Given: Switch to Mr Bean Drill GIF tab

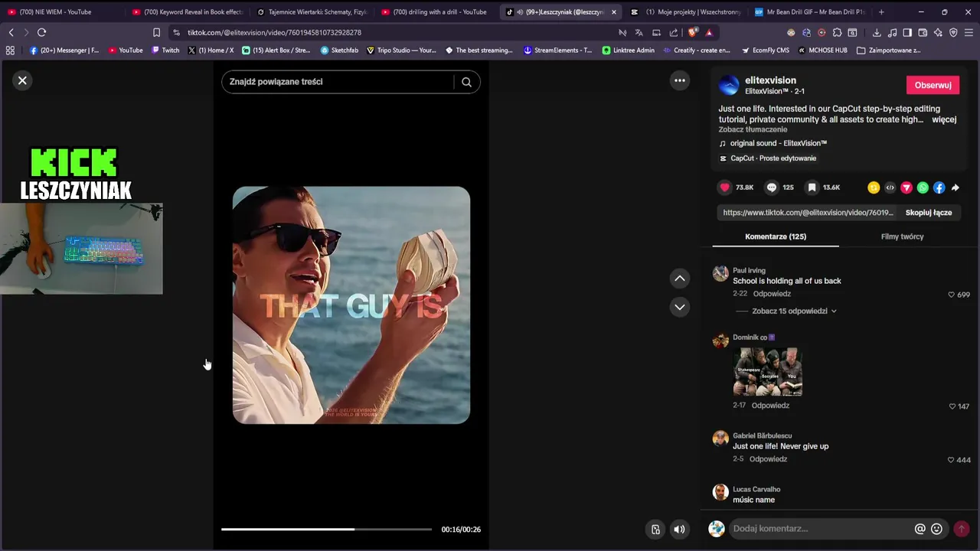Looking at the screenshot, I should (x=810, y=11).
